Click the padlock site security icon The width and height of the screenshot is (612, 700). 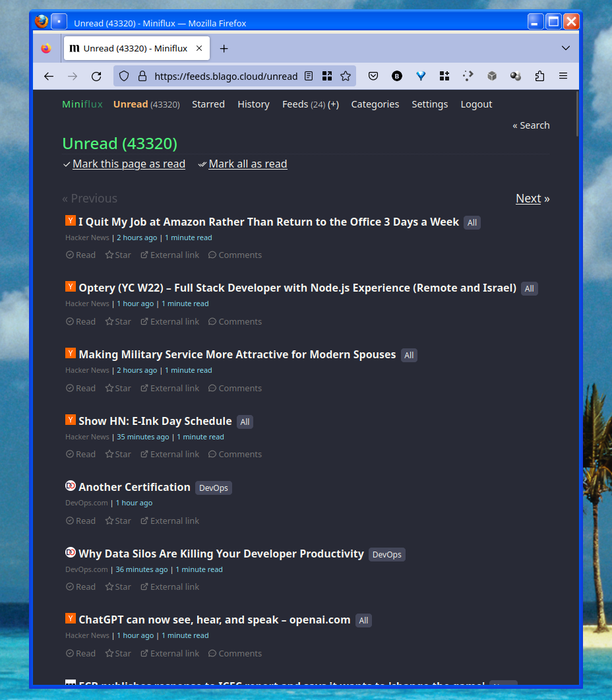click(142, 77)
